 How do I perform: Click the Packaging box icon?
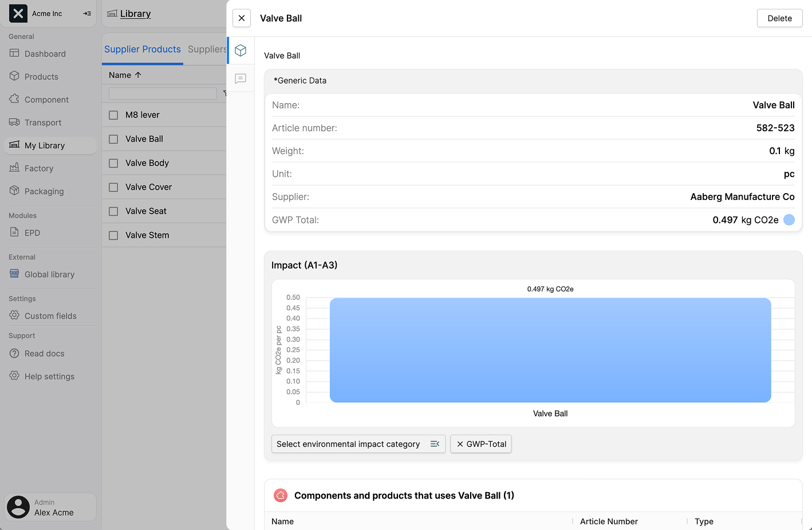point(14,191)
